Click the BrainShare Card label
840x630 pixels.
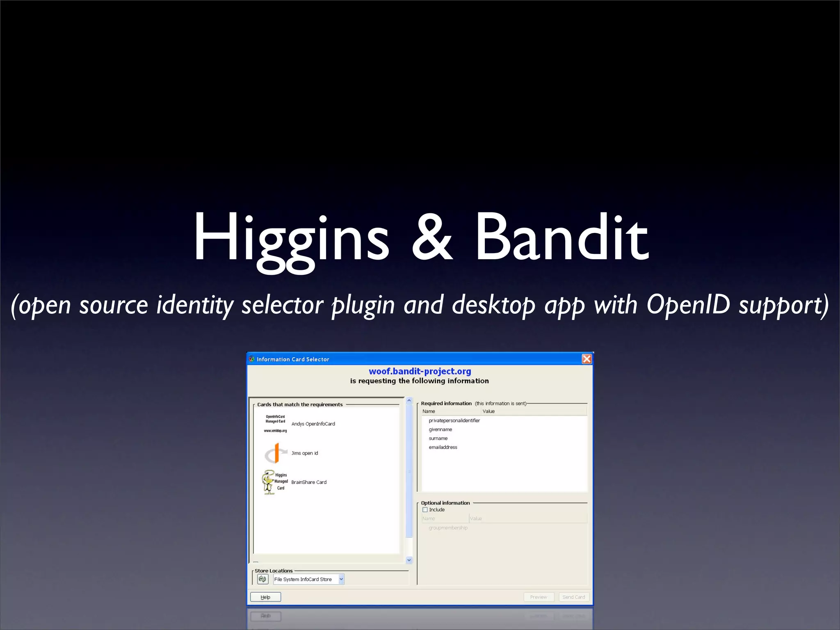[x=309, y=482]
